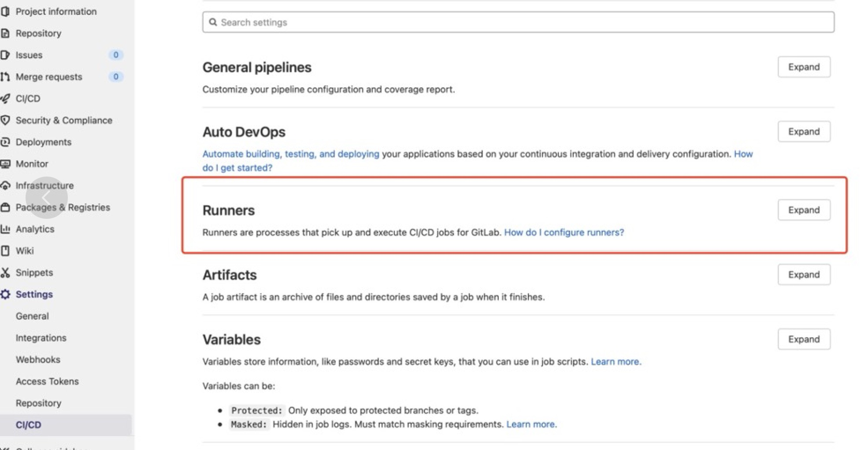Click the Snippets scissors icon
Screen dimensions: 868x450
[5, 273]
